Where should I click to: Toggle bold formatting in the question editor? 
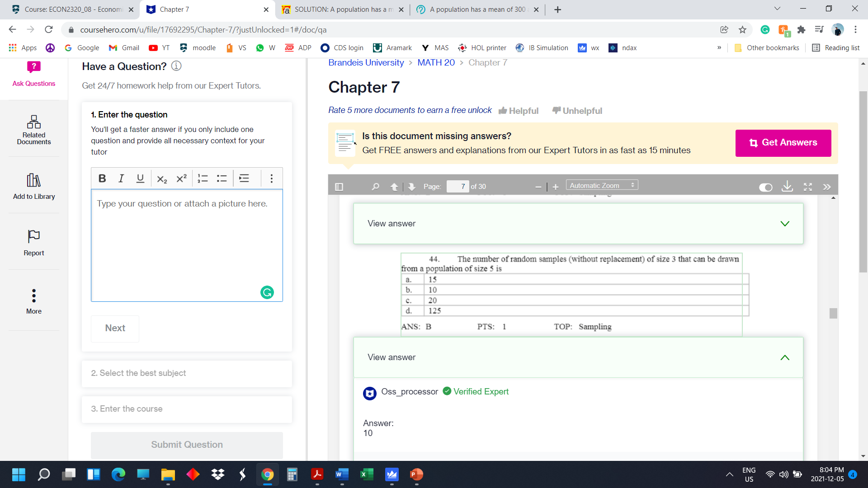pyautogui.click(x=102, y=178)
